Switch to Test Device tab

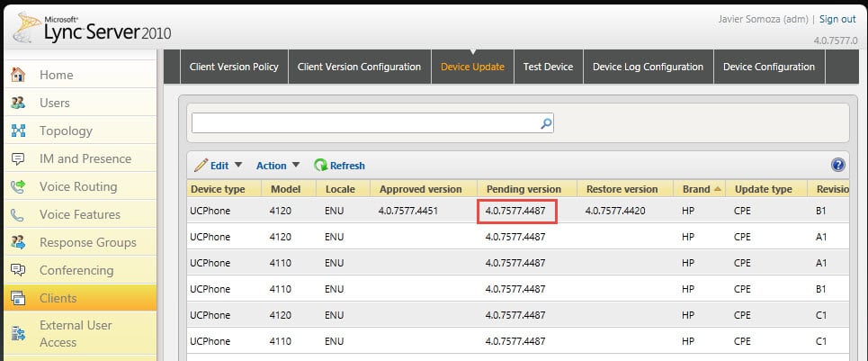pyautogui.click(x=548, y=67)
